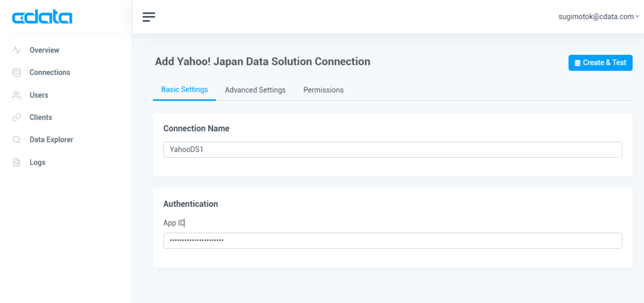Screen dimensions: 644x303
Task: Open the Permissions tab
Action: [x=324, y=90]
